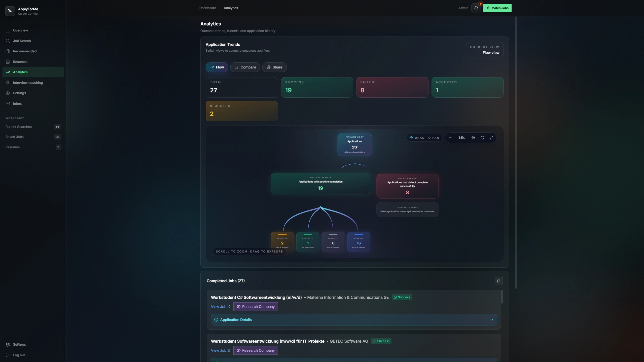Go to Dashboard breadcrumb

point(208,8)
